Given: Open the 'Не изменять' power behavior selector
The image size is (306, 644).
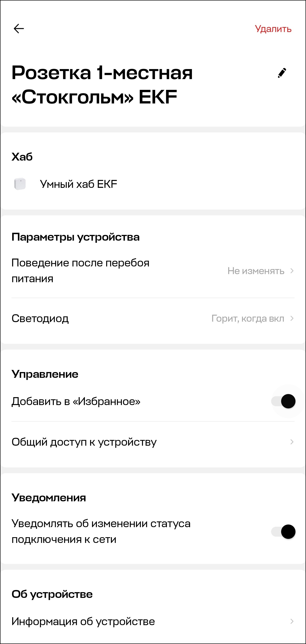Looking at the screenshot, I should coord(256,271).
